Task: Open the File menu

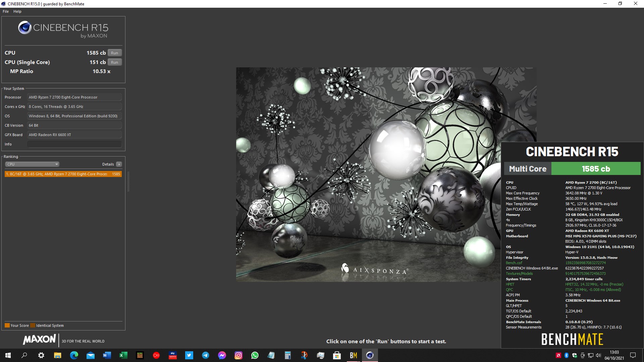Action: coord(6,11)
